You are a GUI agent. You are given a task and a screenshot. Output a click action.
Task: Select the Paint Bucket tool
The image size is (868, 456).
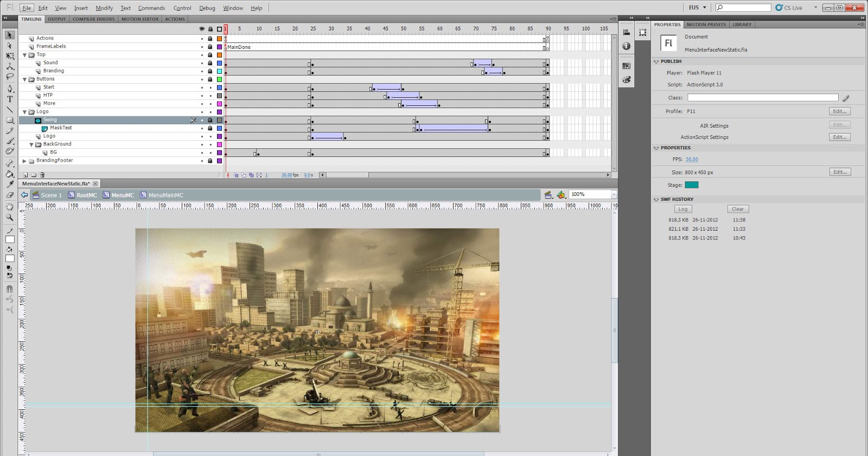10,174
